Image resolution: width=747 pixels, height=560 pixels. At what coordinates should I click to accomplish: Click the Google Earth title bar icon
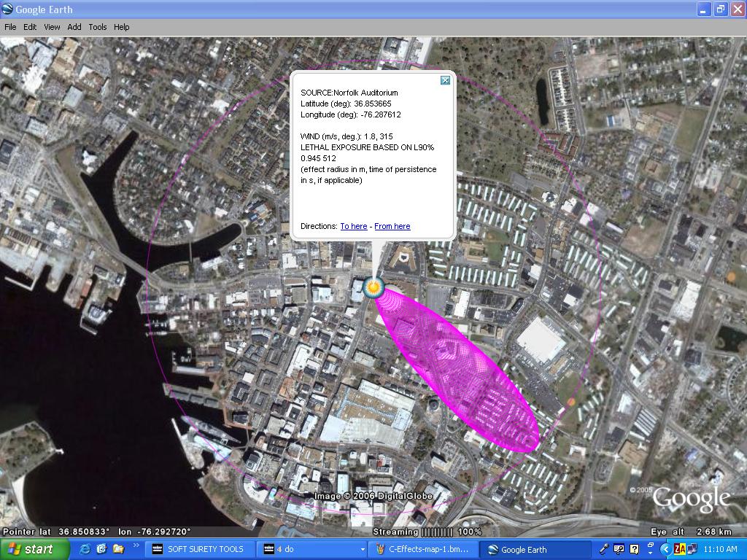pyautogui.click(x=7, y=9)
